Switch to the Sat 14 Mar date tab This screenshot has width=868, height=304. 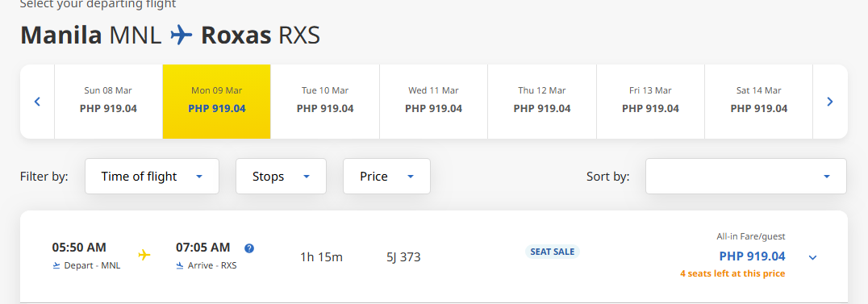(759, 102)
